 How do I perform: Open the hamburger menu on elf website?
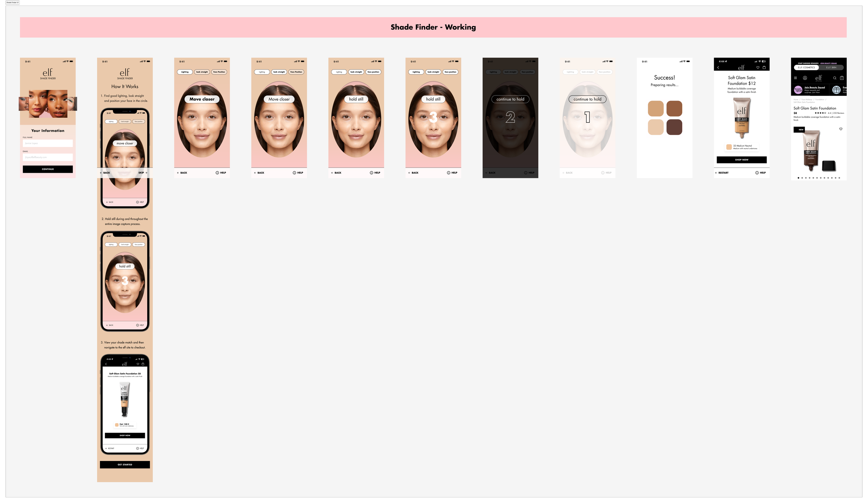pos(795,78)
